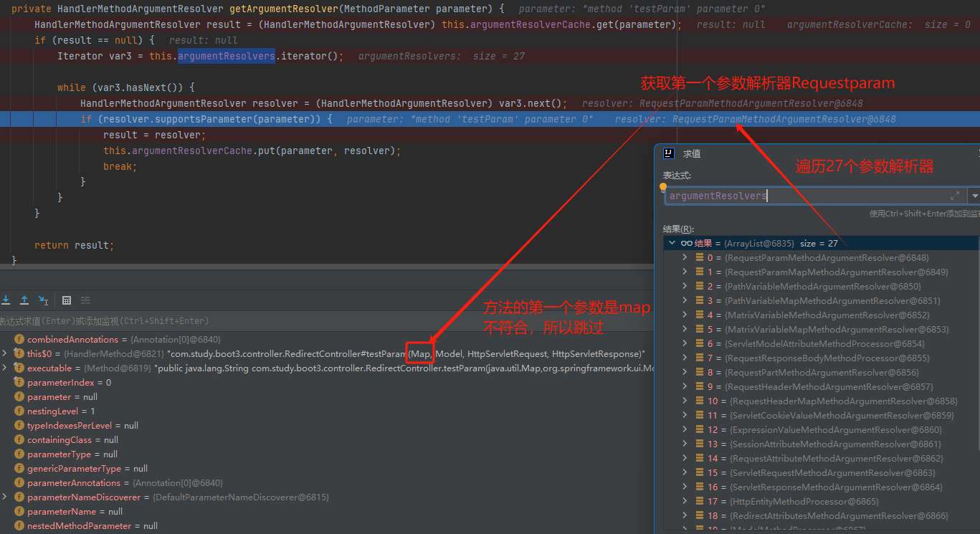Screen dimensions: 980x534
Task: Expand entry 2 PathVariableMethodArgumentResolver
Action: [x=685, y=286]
